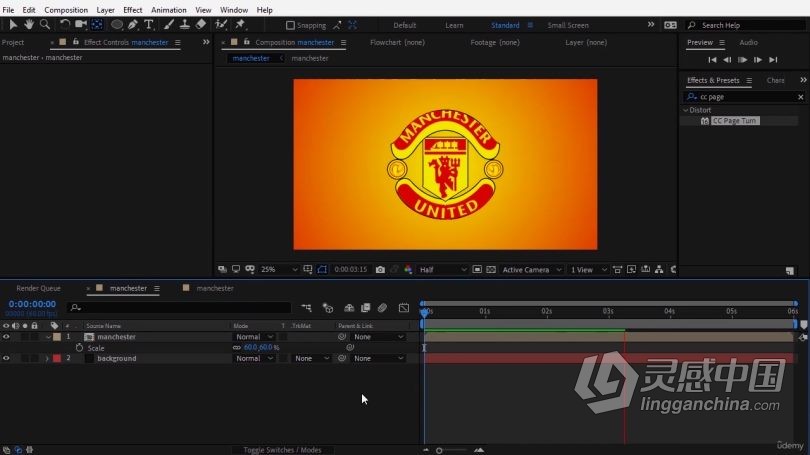
Task: Expand the background layer properties
Action: [47, 358]
